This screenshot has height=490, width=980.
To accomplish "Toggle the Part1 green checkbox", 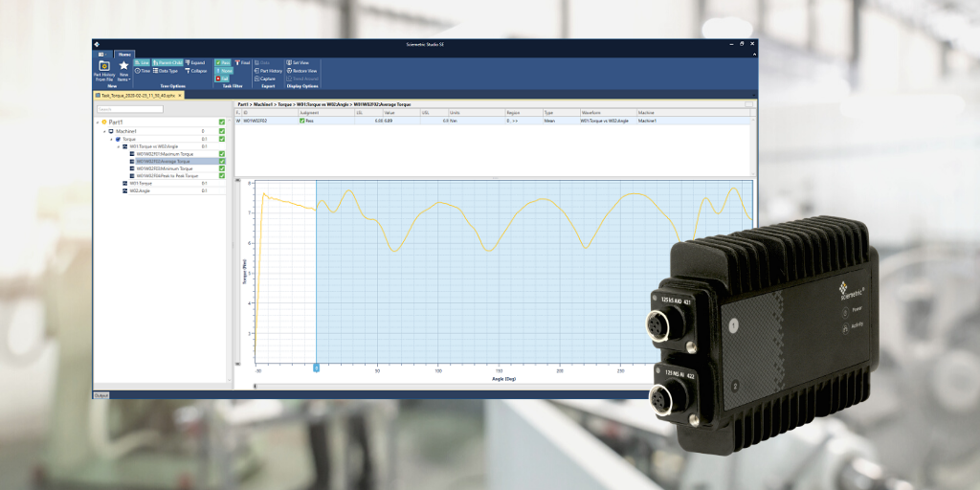I will pyautogui.click(x=222, y=122).
